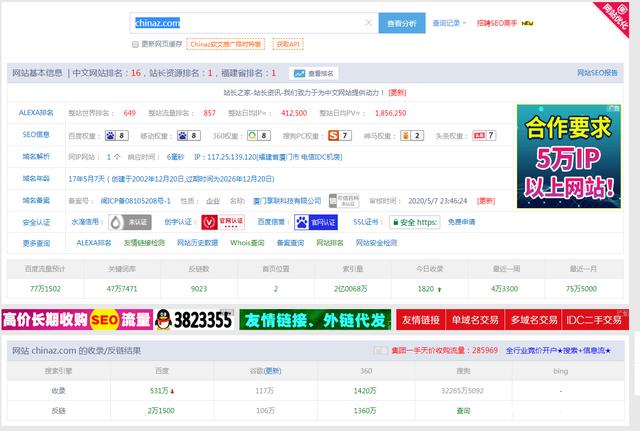Click index volume 2亿0068万
The image size is (640, 431).
(351, 289)
